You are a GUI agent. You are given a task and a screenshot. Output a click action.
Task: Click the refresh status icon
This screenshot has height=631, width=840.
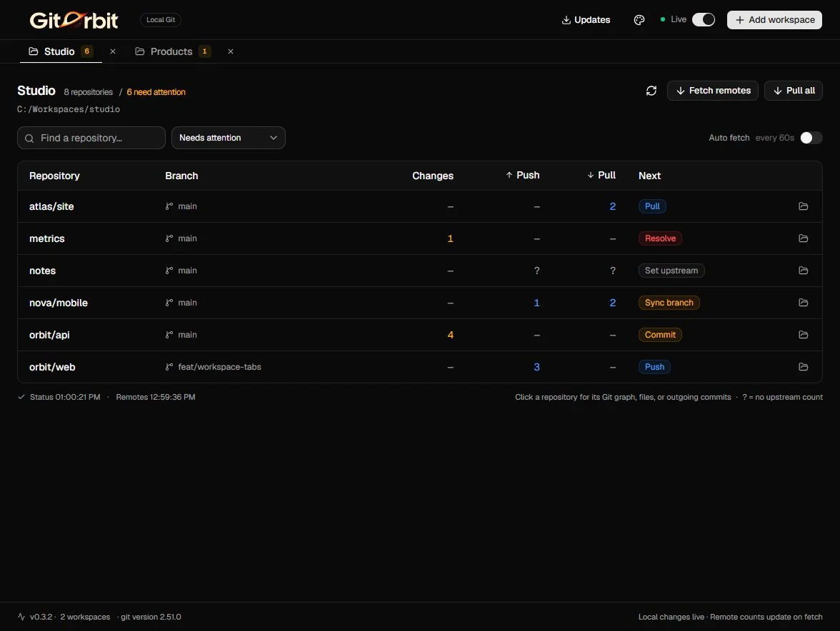coord(651,91)
